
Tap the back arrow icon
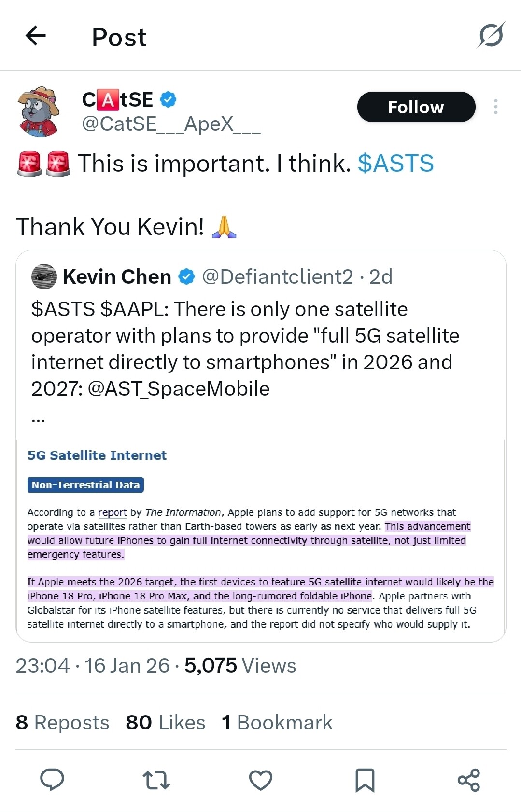tap(35, 36)
